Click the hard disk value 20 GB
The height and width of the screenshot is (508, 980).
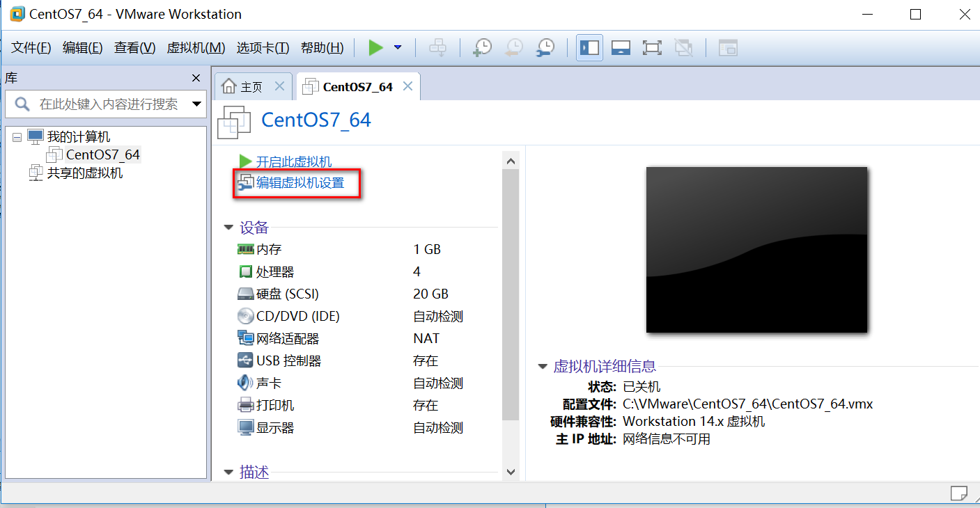pyautogui.click(x=431, y=294)
